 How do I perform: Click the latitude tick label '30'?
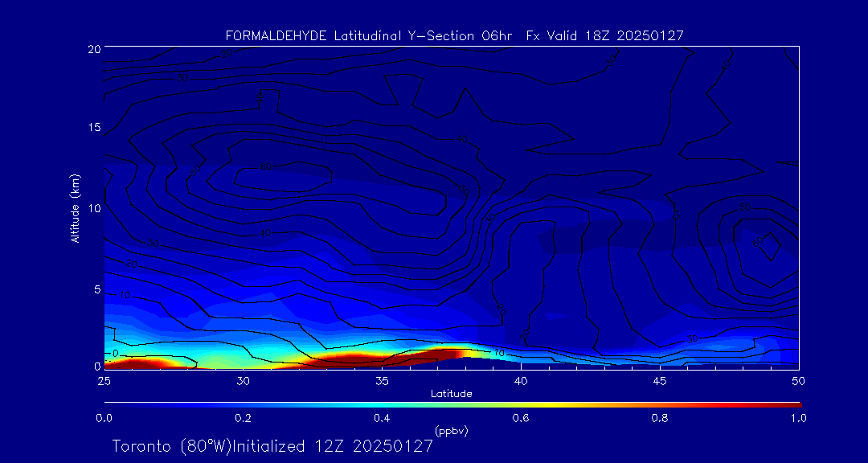click(243, 381)
